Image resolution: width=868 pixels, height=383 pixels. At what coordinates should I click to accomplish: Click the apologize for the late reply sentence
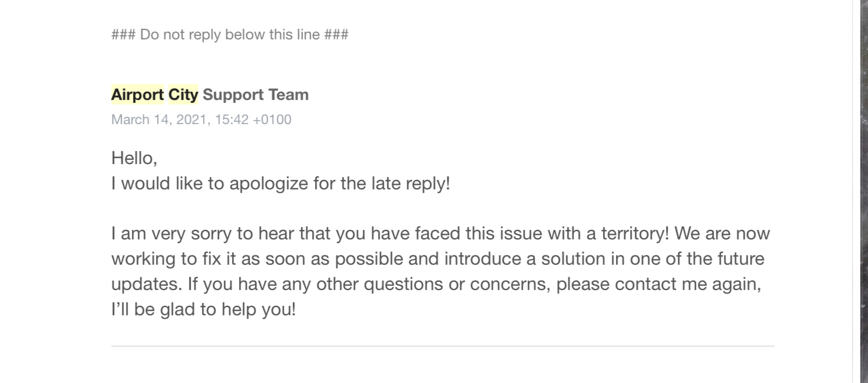pos(280,184)
